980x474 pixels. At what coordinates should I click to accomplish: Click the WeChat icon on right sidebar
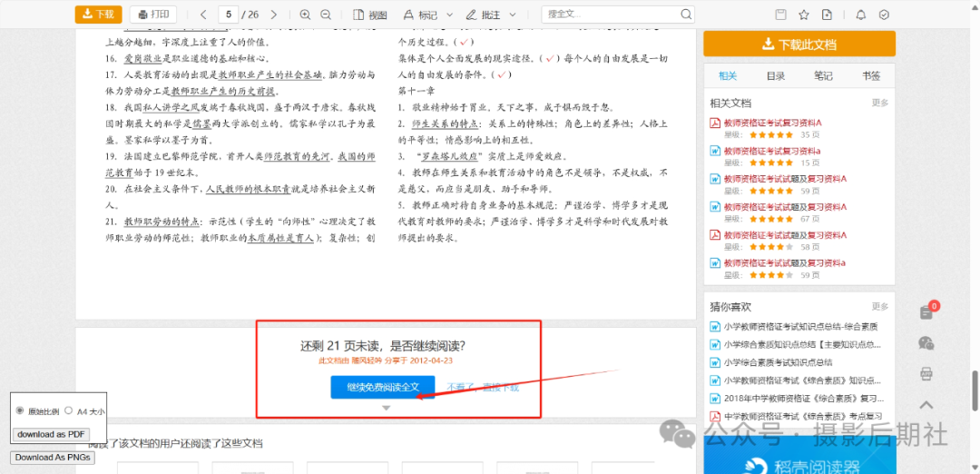click(926, 343)
